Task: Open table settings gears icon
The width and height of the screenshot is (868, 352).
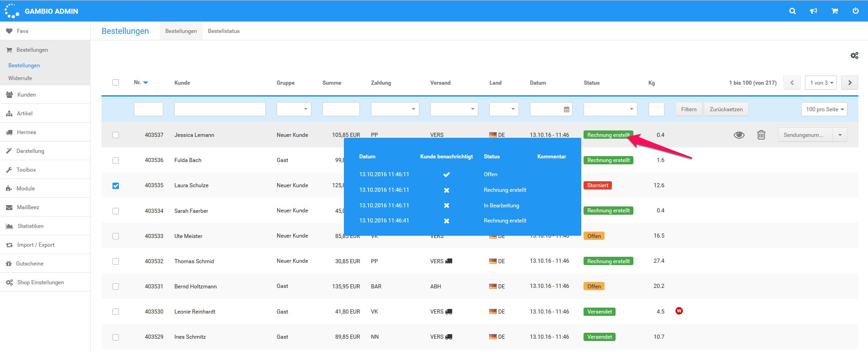Action: [x=854, y=56]
